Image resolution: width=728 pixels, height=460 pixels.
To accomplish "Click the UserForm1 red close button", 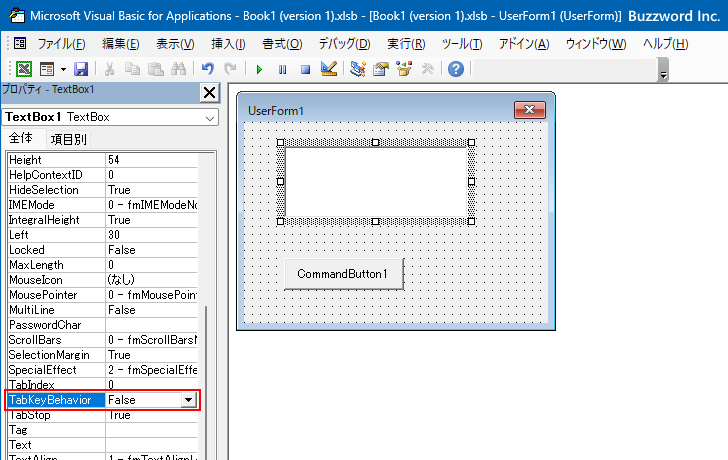I will (x=530, y=110).
